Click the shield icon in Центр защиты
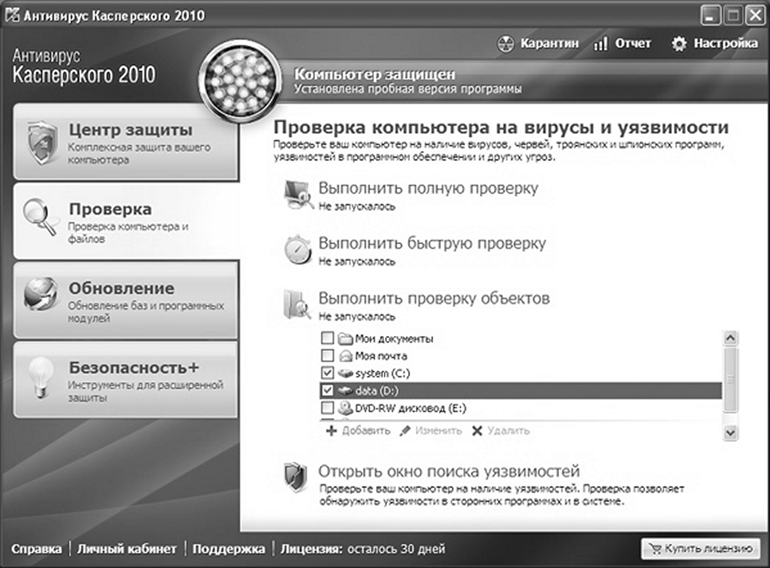This screenshot has height=568, width=770. (42, 143)
